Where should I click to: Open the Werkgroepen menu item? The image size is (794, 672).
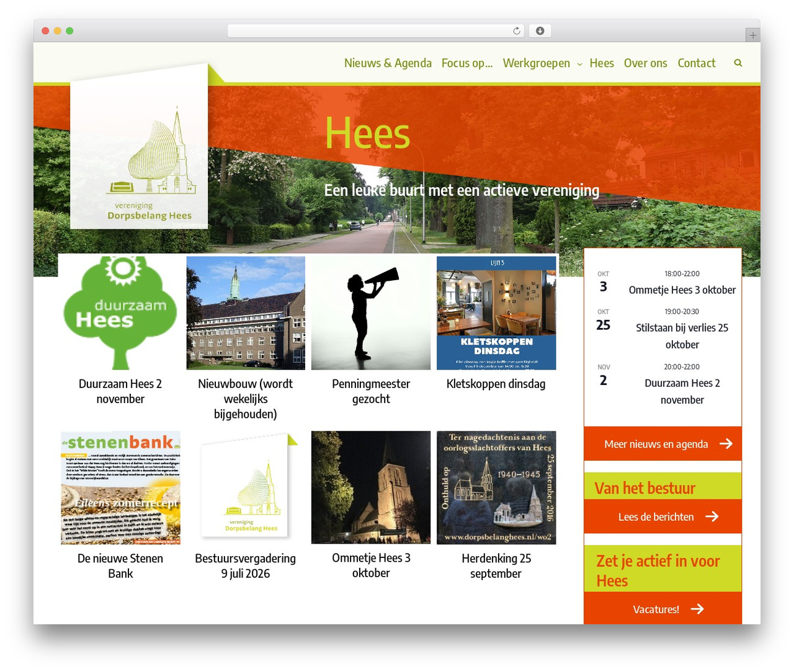point(537,63)
